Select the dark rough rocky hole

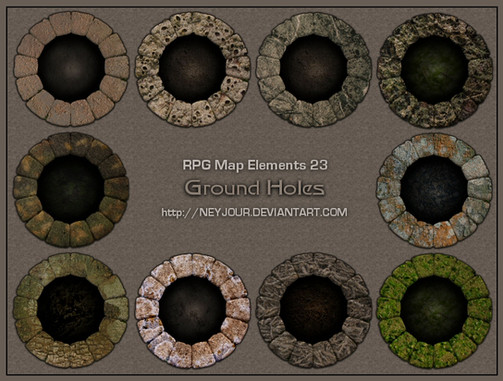435,70
